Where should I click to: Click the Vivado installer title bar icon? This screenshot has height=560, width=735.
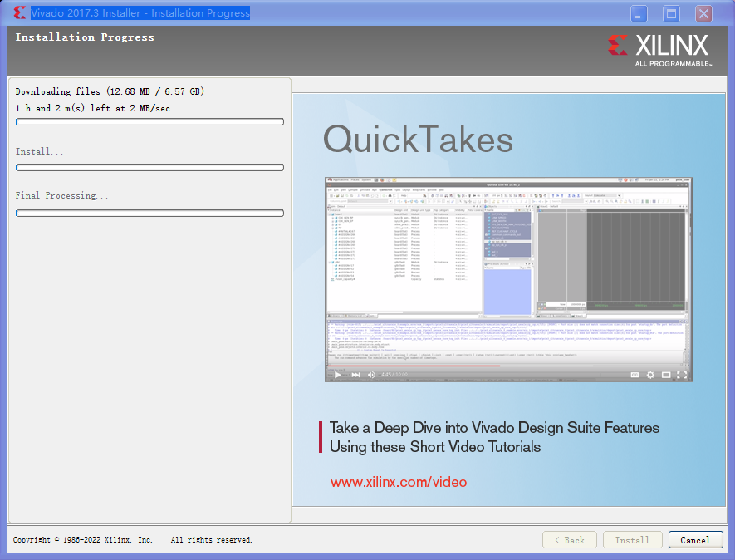[20, 12]
